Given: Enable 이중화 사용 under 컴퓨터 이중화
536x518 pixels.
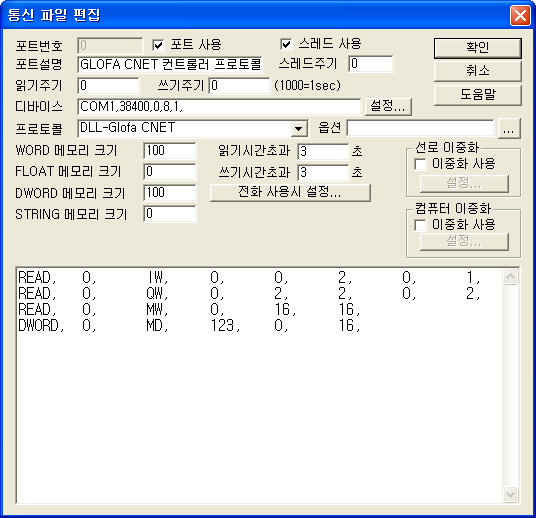Looking at the screenshot, I should 420,225.
